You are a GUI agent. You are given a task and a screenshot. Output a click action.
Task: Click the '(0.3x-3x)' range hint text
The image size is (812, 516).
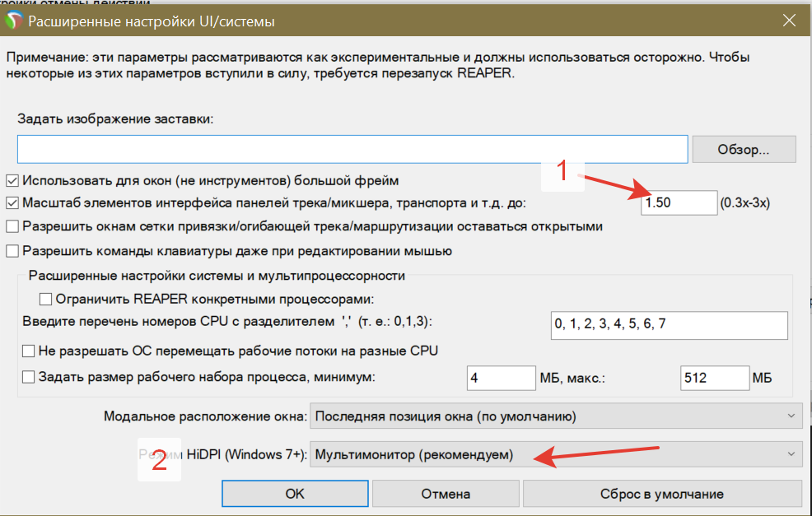click(x=745, y=203)
